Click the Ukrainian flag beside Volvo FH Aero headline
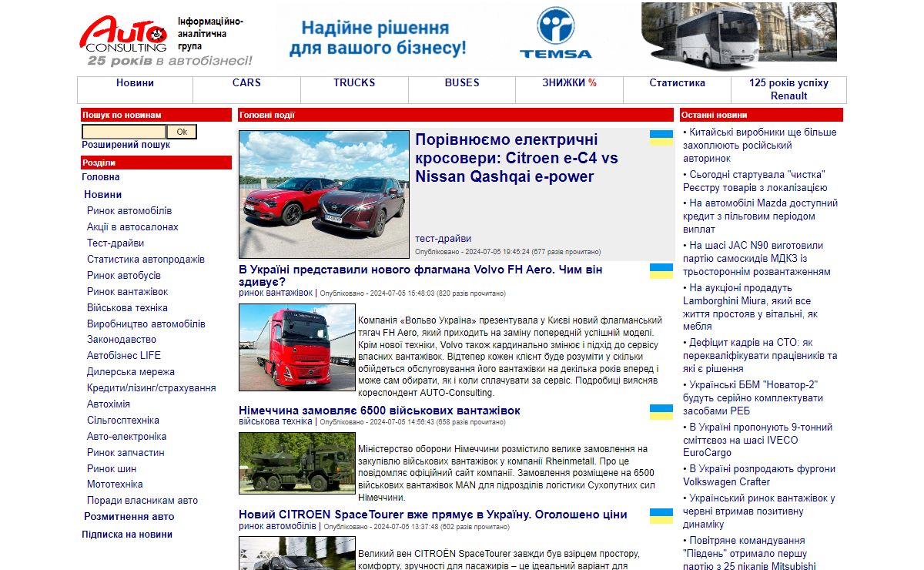924x570 pixels. tap(661, 271)
